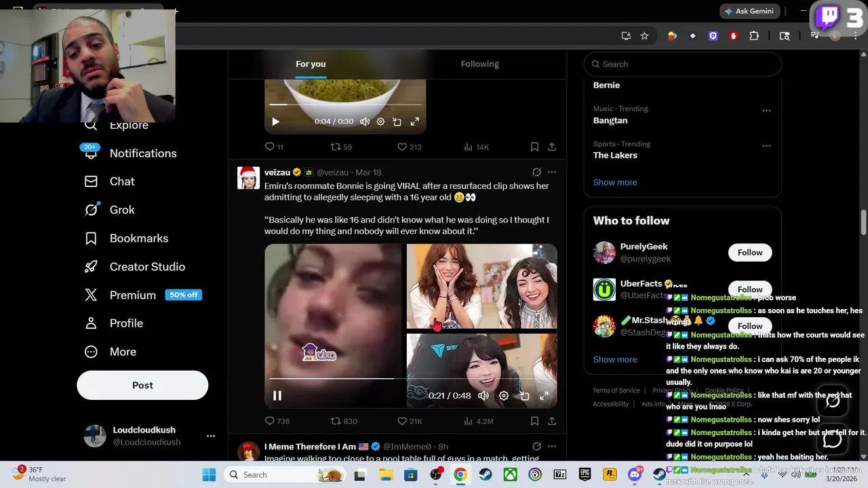Click the Post button
The height and width of the screenshot is (488, 868).
tap(142, 385)
